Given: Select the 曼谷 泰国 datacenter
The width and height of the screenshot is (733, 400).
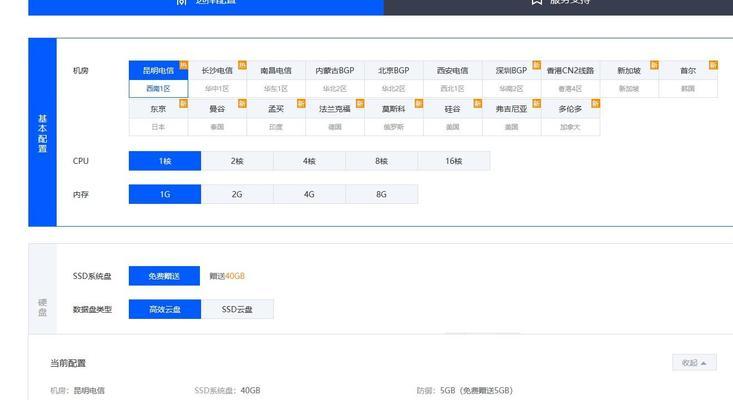Looking at the screenshot, I should (x=217, y=117).
